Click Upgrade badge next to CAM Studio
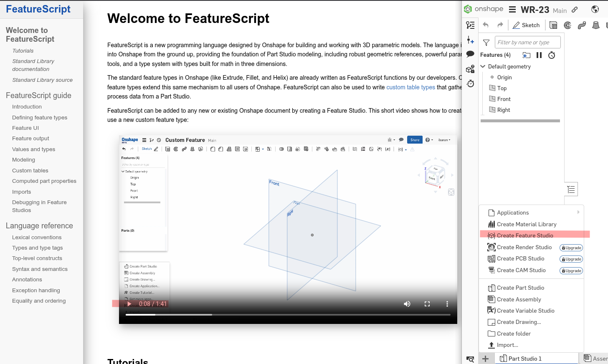Screen dimensions: 608x364 [571, 270]
